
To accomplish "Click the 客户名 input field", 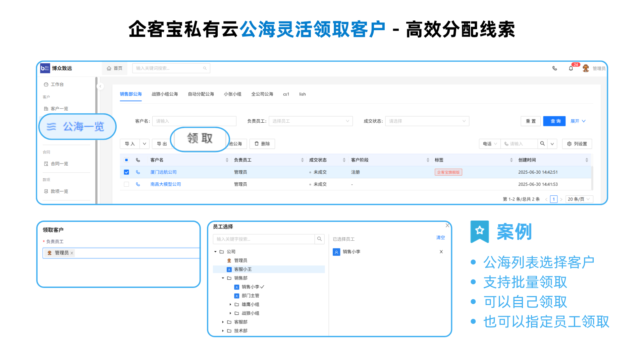I will click(194, 121).
